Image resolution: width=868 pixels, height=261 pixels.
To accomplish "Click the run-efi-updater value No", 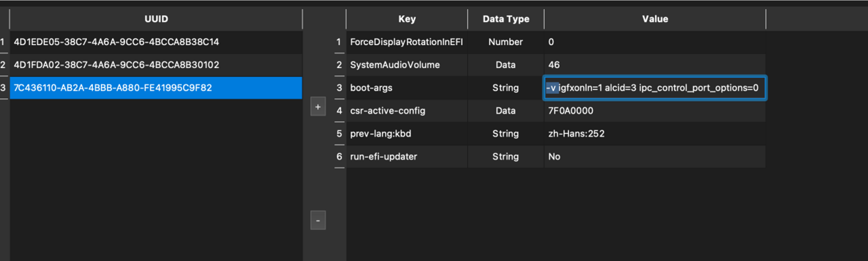I will (554, 156).
